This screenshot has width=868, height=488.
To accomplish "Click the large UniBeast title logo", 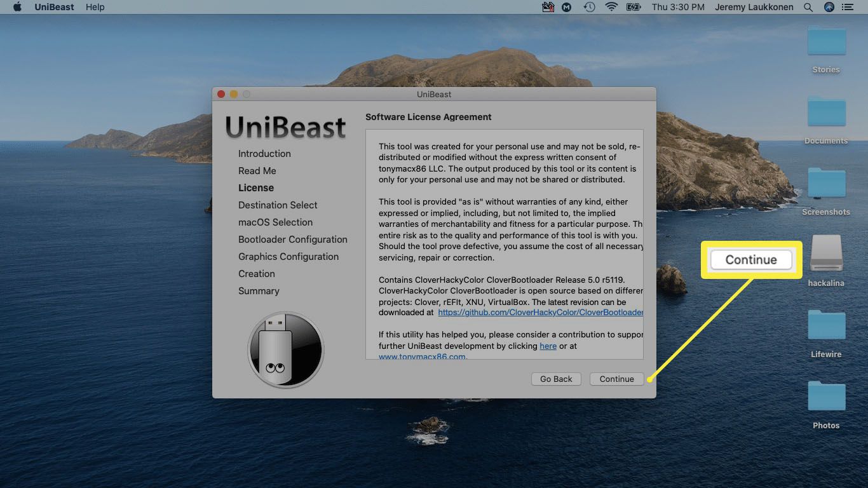I will tap(286, 127).
